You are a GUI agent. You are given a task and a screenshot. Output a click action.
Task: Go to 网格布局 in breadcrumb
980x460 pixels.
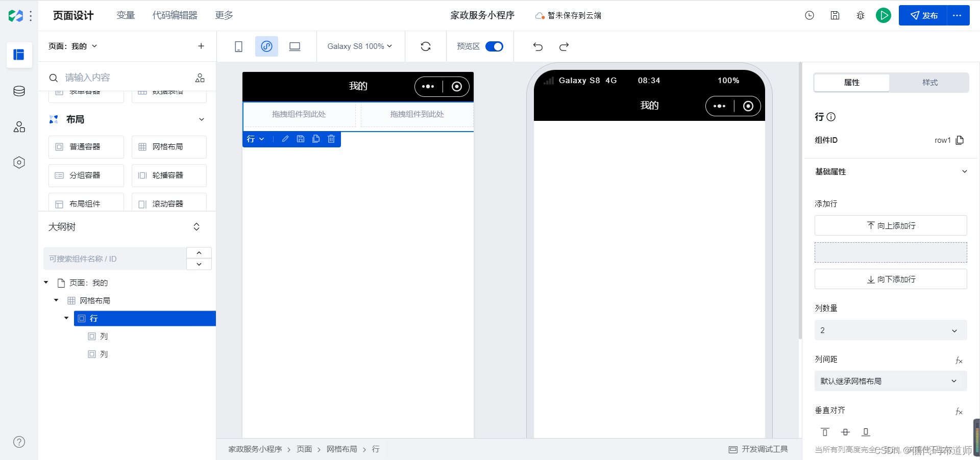[342, 449]
